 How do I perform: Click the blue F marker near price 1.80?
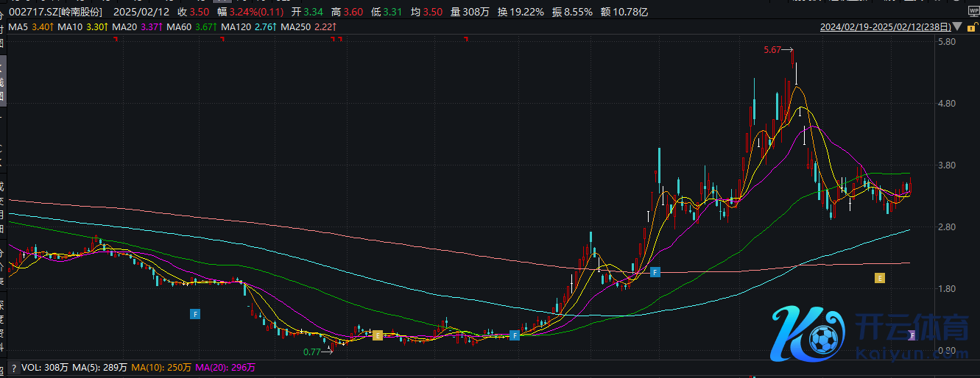[655, 272]
